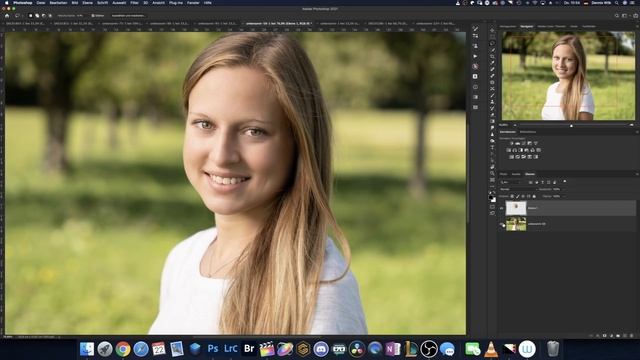Open the Ebene menu
Image resolution: width=640 pixels, height=360 pixels.
87,3
